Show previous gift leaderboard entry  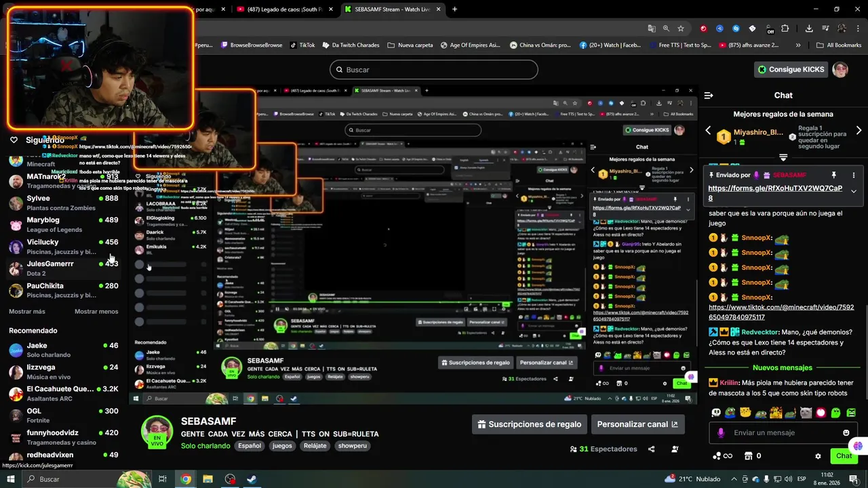click(x=708, y=131)
